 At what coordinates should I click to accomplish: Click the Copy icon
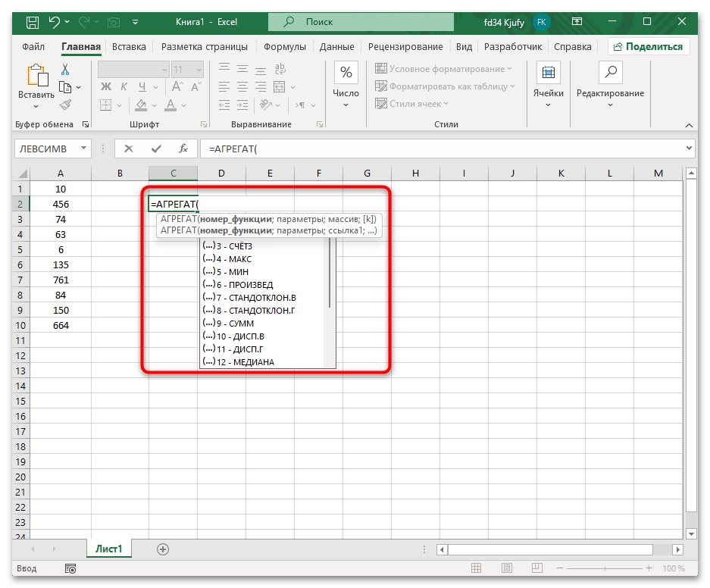tap(65, 87)
